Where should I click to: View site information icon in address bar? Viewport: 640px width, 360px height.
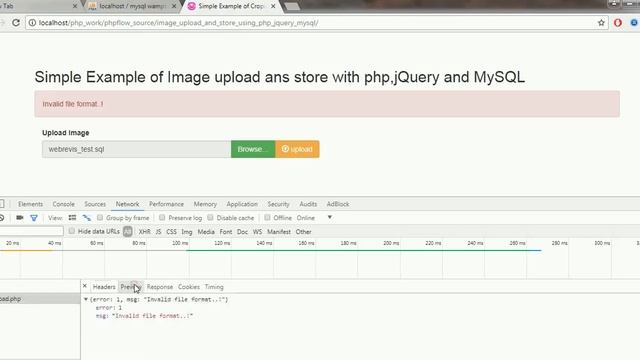coord(32,23)
